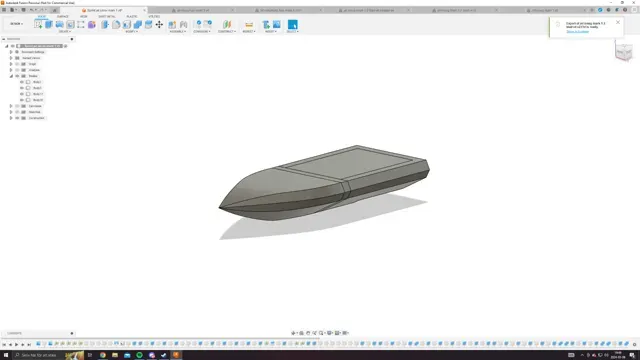Switch to the Plastic tab
The height and width of the screenshot is (360, 640).
coord(131,16)
